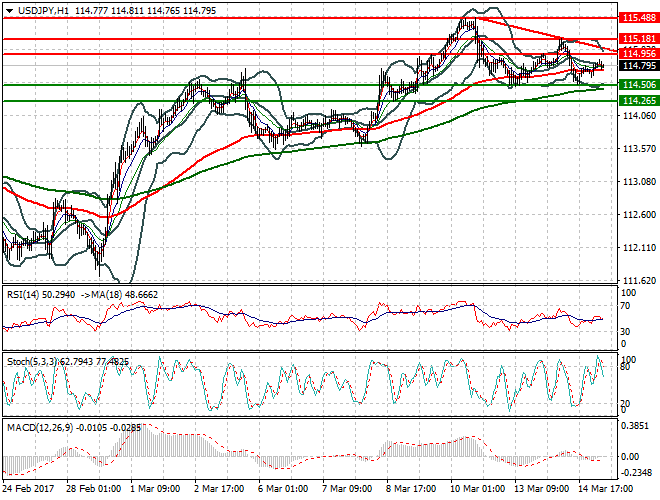Select the -0.2348 MACD scale value
This screenshot has width=660, height=500.
(x=636, y=473)
